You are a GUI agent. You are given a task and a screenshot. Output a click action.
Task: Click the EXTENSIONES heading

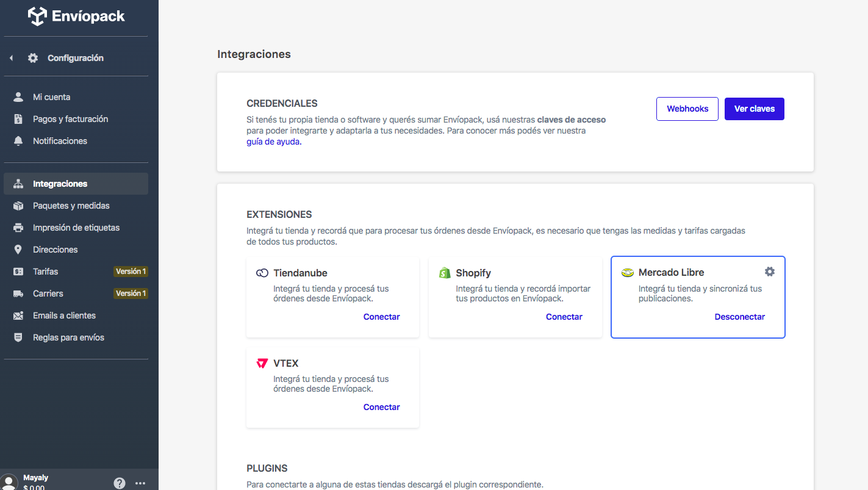(279, 215)
